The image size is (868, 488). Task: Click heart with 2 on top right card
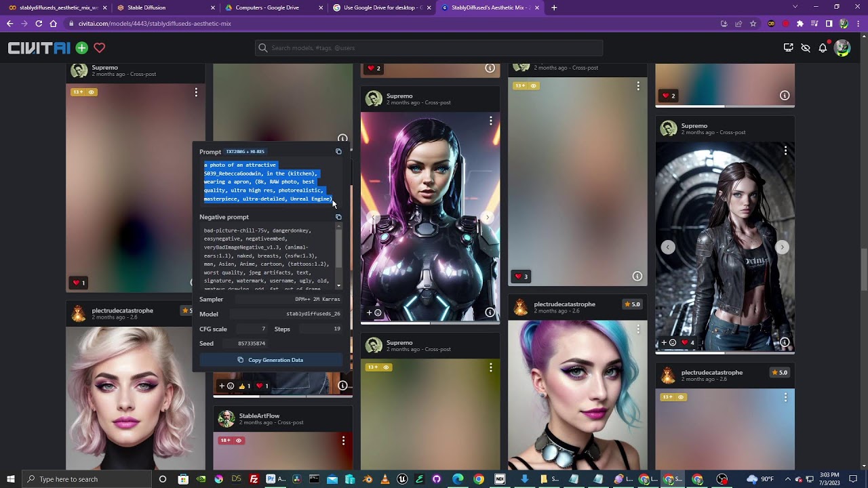coord(668,96)
